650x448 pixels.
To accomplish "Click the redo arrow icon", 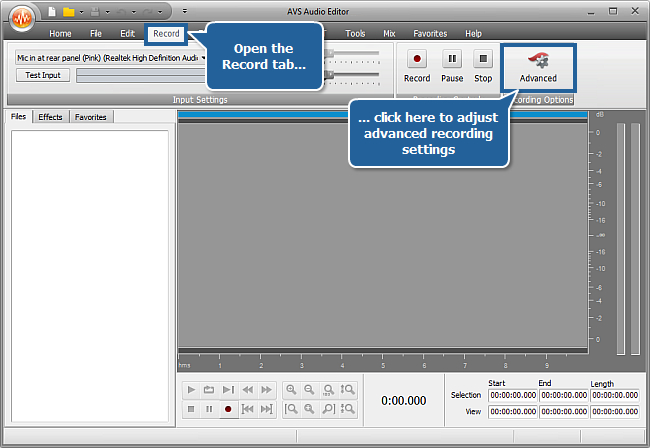I will (x=148, y=12).
